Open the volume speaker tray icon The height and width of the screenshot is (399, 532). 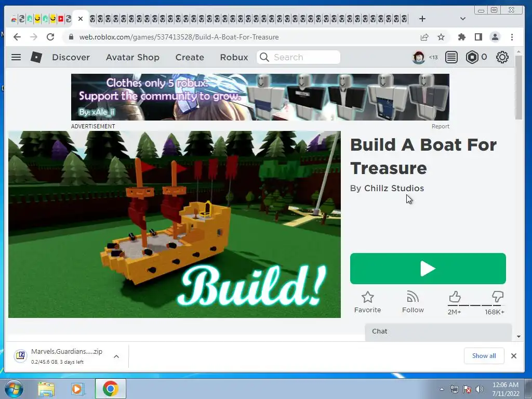click(479, 389)
